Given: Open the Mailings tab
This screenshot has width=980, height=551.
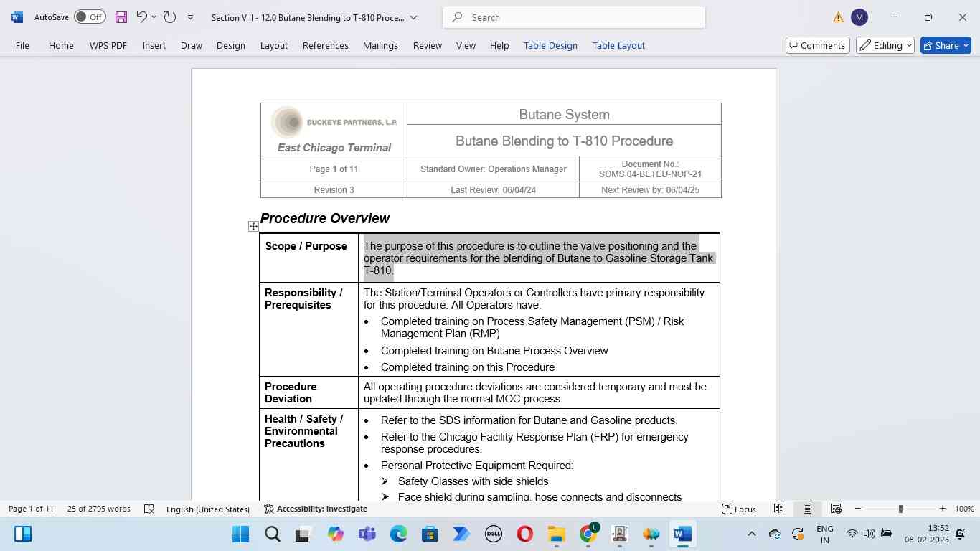Looking at the screenshot, I should (x=380, y=45).
